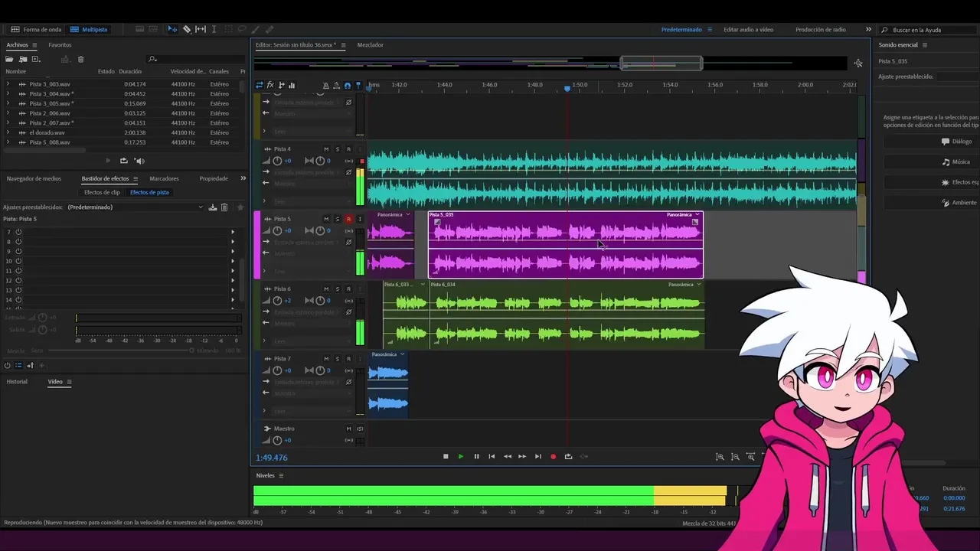Screen dimensions: 980x551
Task: Click the Fast Forward button
Action: coord(522,457)
